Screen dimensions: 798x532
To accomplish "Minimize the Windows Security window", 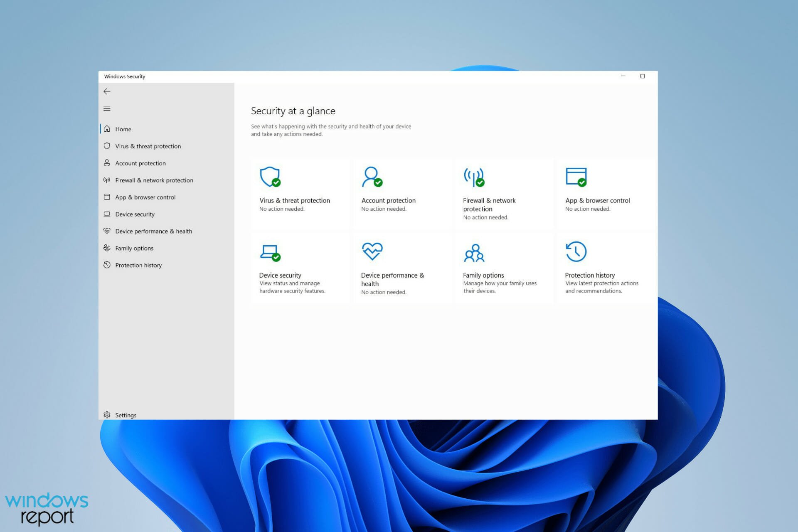I will tap(623, 76).
